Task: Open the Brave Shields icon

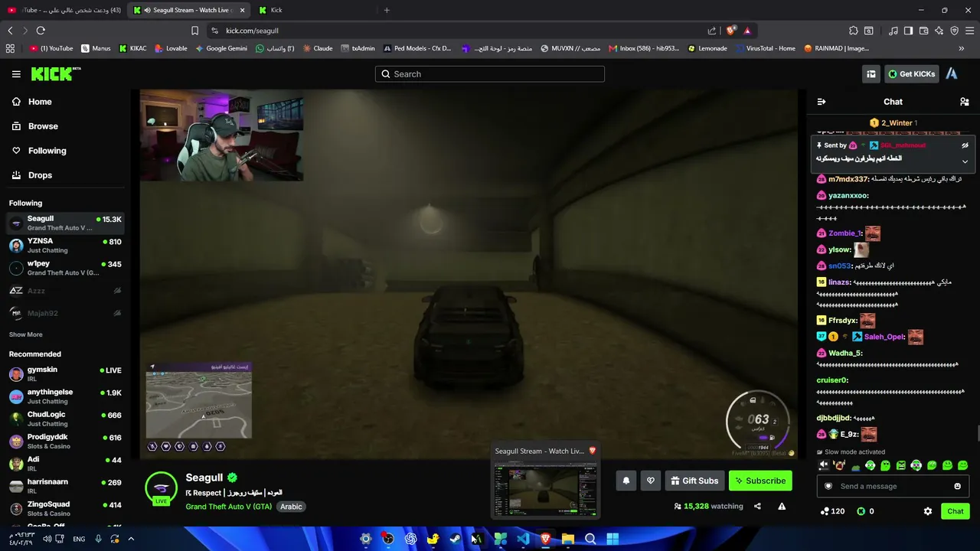Action: coord(731,31)
